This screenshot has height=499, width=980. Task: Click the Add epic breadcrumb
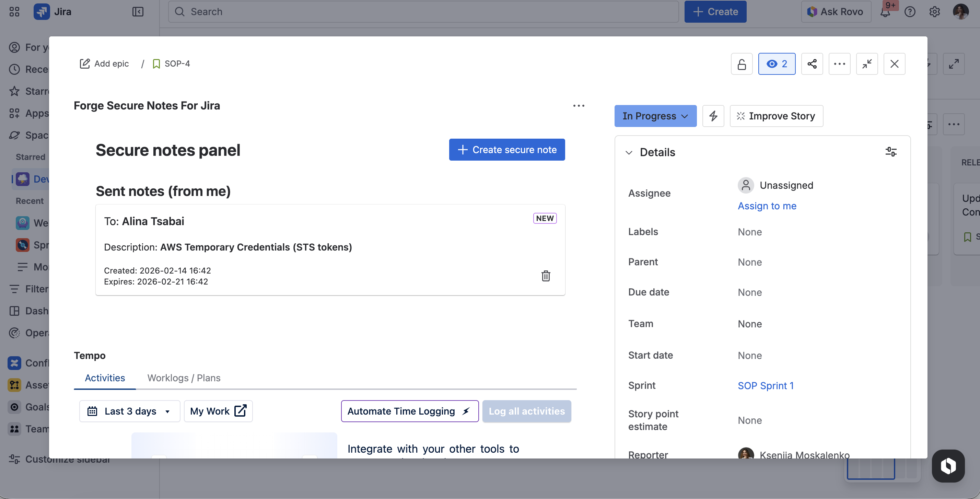(x=104, y=63)
